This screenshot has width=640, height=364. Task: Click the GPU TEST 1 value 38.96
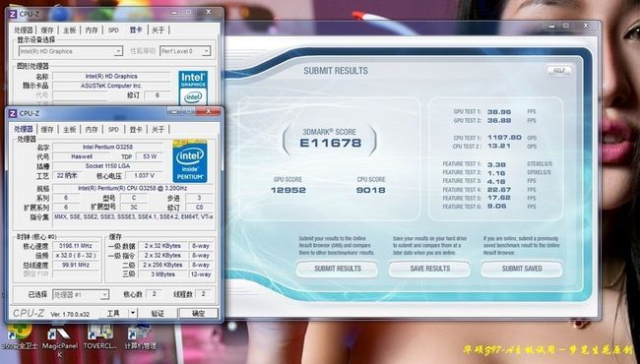tap(499, 112)
